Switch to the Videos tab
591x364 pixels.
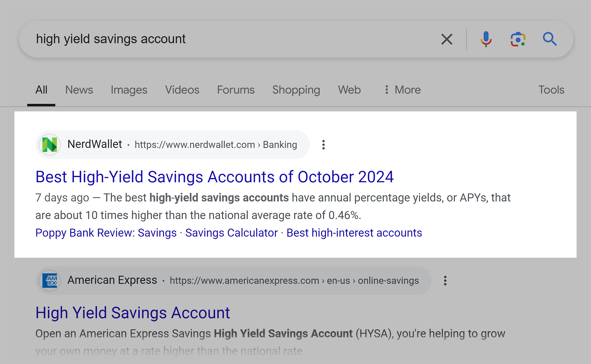(182, 89)
